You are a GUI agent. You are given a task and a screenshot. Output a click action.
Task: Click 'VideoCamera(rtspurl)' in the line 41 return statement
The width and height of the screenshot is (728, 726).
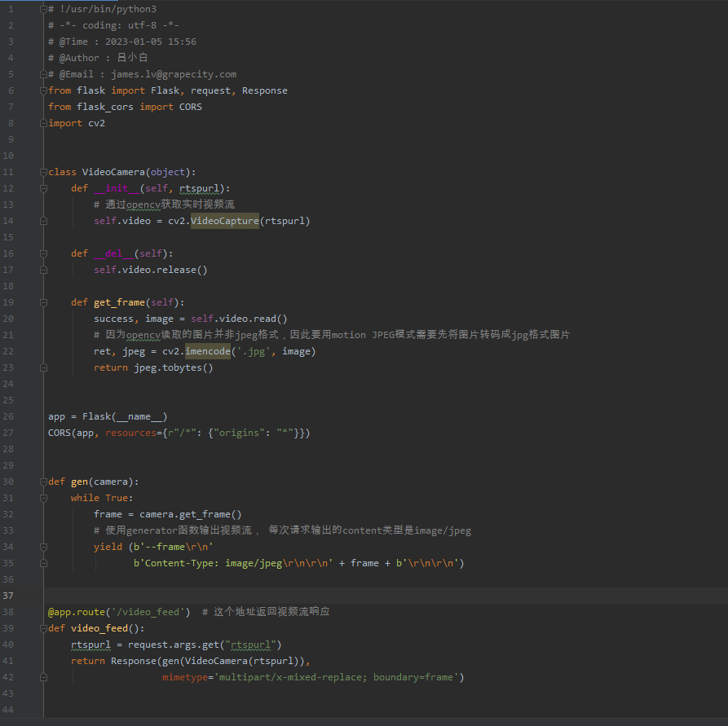[242, 661]
